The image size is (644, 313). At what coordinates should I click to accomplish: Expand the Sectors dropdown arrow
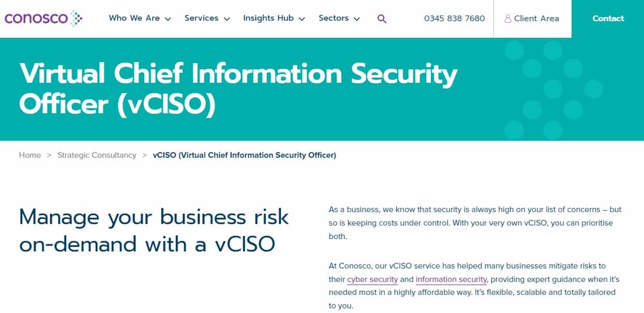(356, 19)
